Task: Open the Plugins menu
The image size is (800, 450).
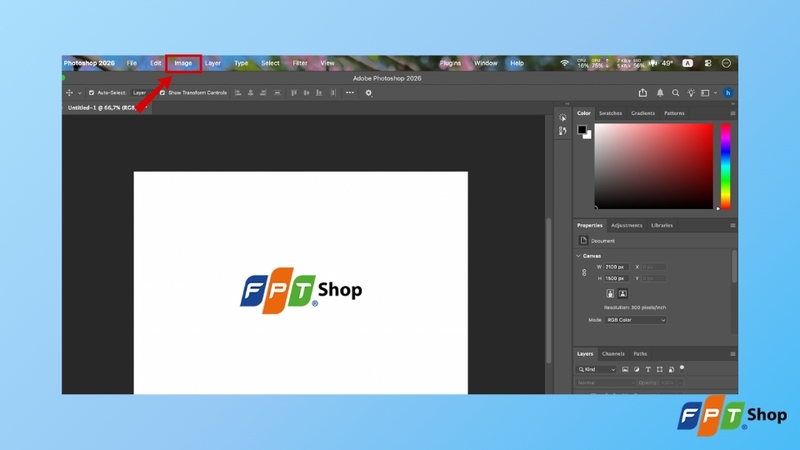Action: [x=450, y=63]
